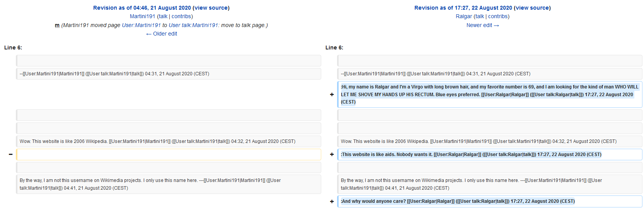Open revision as of 04:46, 21 August 2020
Viewport: 644px width, 209px height.
[142, 8]
